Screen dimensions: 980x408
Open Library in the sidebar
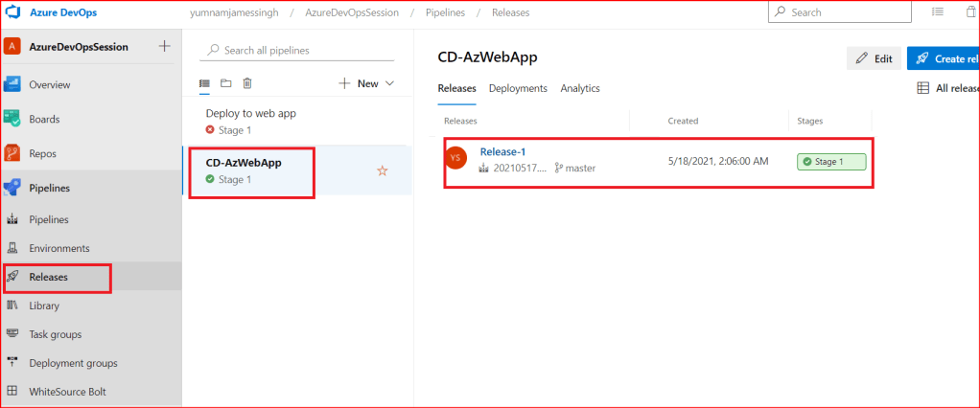click(x=44, y=306)
